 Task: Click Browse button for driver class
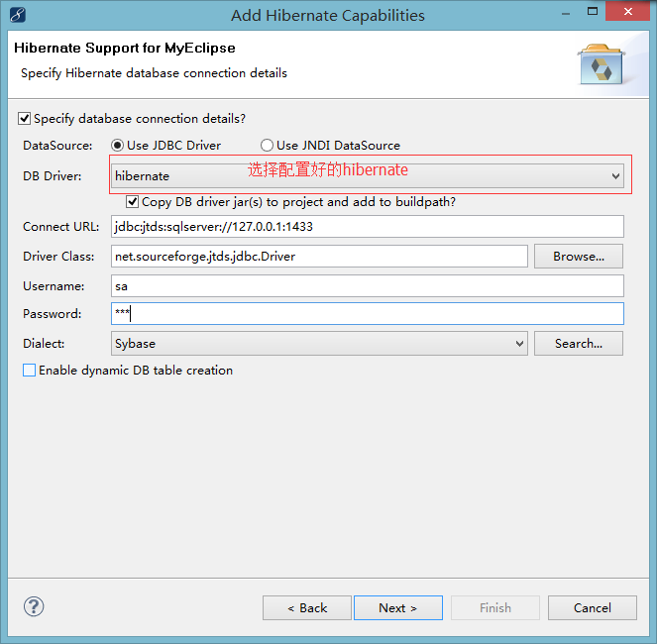click(579, 257)
